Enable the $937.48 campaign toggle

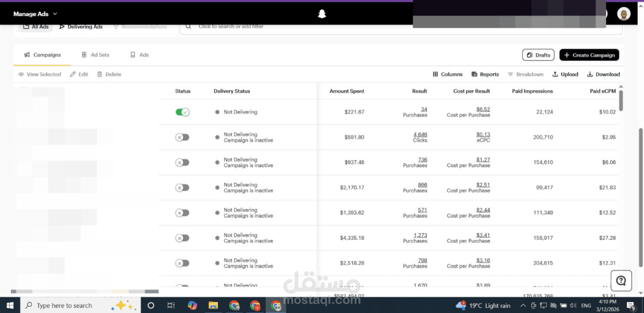tap(182, 163)
